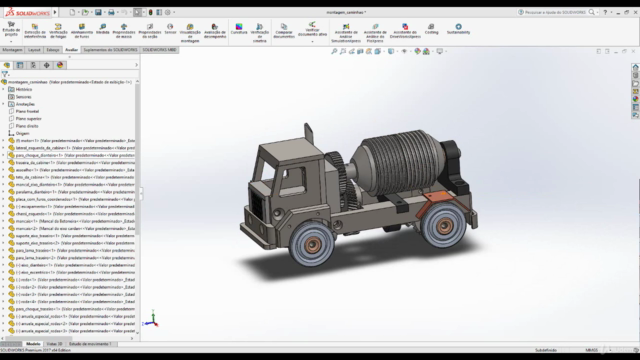
Task: Open Propriedades da seção
Action: coord(150,31)
